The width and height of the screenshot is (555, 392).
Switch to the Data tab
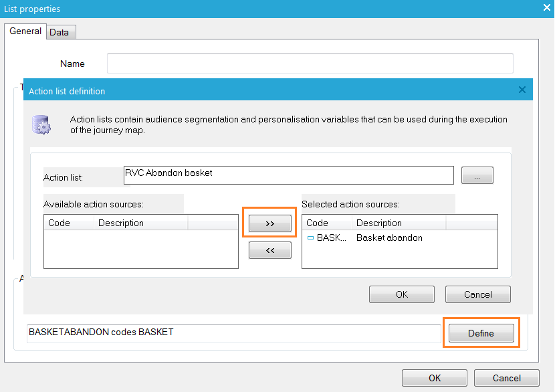coord(59,32)
